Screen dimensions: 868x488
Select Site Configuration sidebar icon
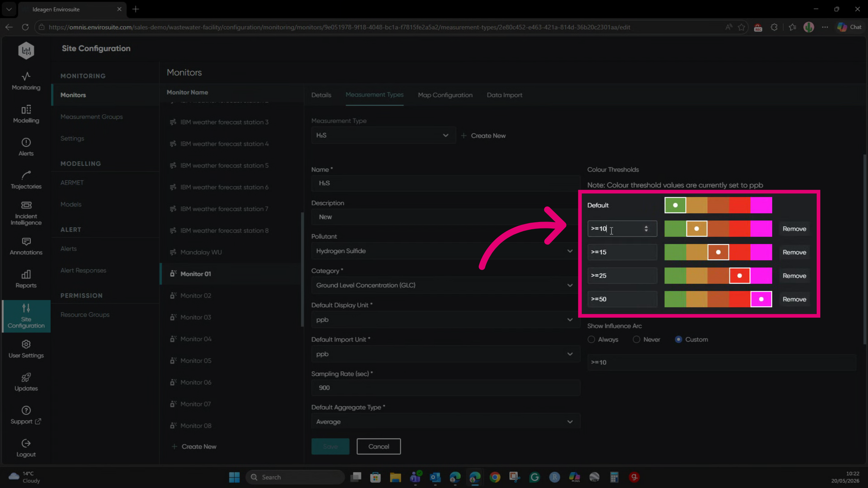point(26,316)
